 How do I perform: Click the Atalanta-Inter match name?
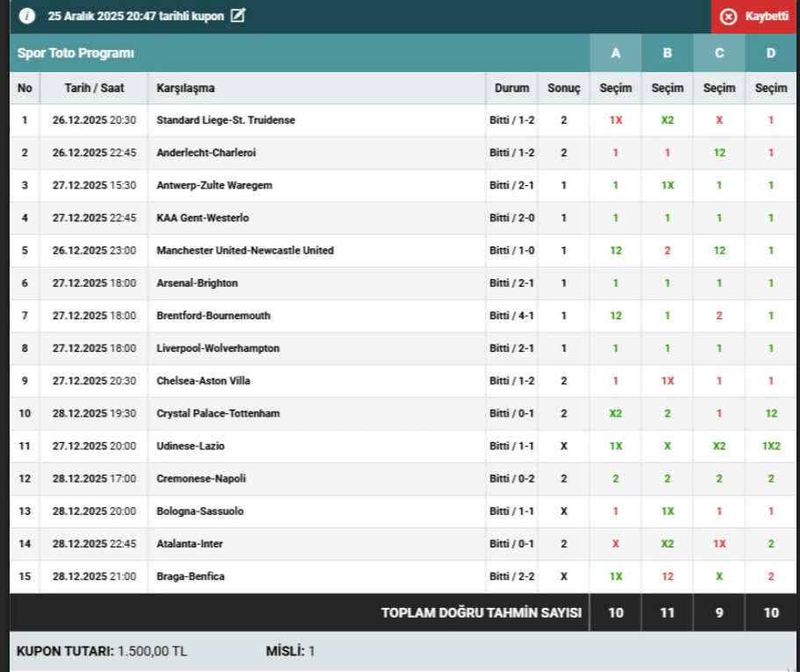189,544
